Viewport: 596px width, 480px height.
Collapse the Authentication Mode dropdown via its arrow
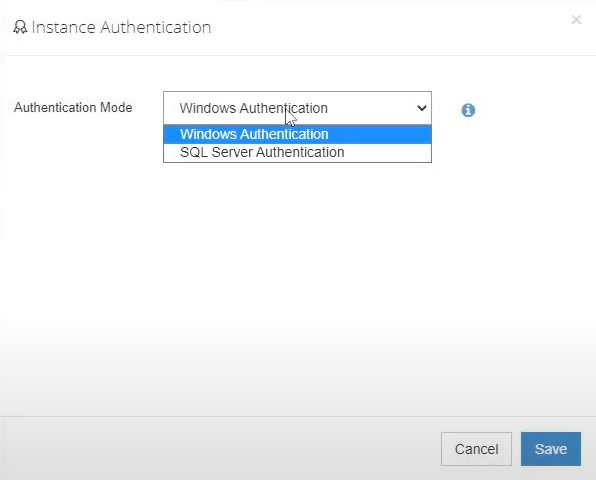pos(422,108)
